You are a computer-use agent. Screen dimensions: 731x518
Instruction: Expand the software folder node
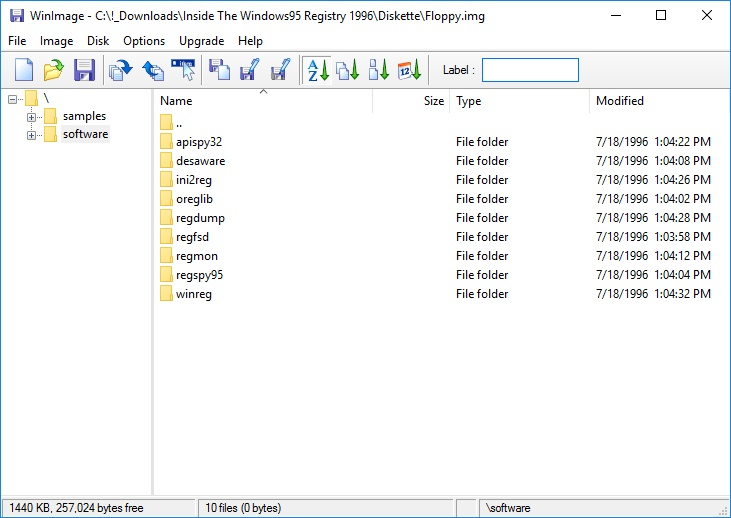[x=31, y=135]
